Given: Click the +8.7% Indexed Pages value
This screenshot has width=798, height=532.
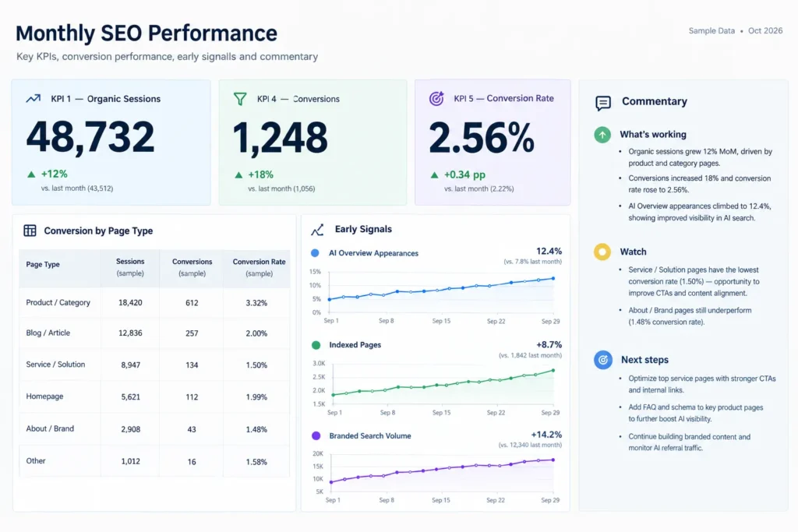Looking at the screenshot, I should [549, 345].
